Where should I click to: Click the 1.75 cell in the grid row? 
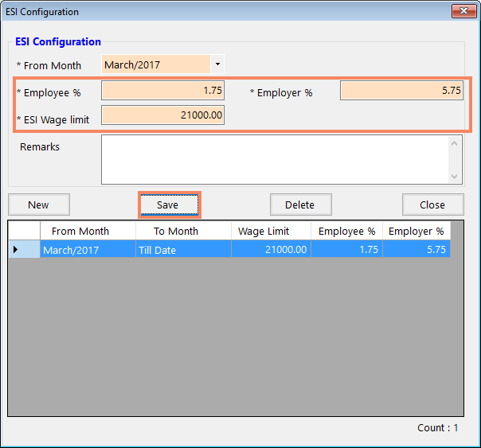coord(346,249)
